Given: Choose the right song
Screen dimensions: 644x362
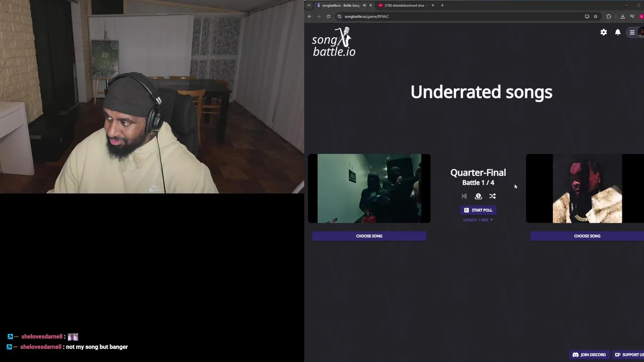Looking at the screenshot, I should click(x=587, y=236).
